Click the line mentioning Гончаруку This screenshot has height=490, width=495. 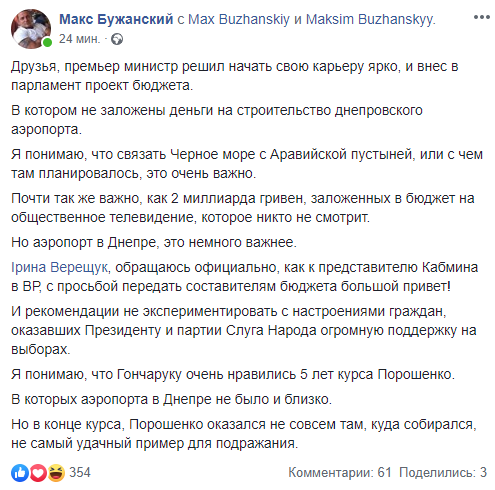coord(233,374)
